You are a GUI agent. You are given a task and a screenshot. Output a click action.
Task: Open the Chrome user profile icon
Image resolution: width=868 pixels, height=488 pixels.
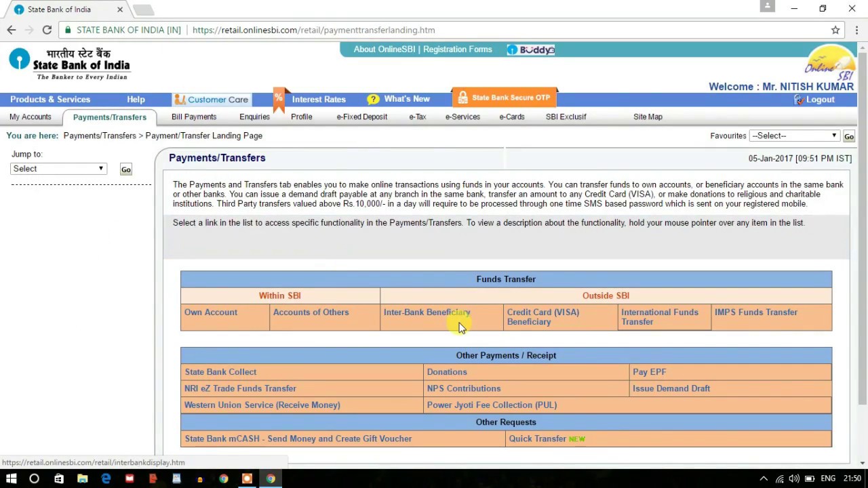767,6
